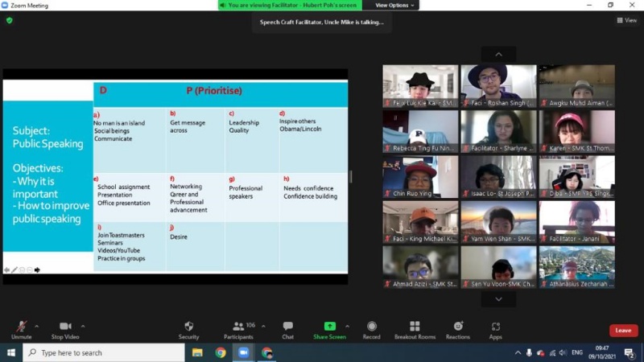This screenshot has width=644, height=362.
Task: Select Karen - SMK St Thomas video tile
Action: [577, 131]
